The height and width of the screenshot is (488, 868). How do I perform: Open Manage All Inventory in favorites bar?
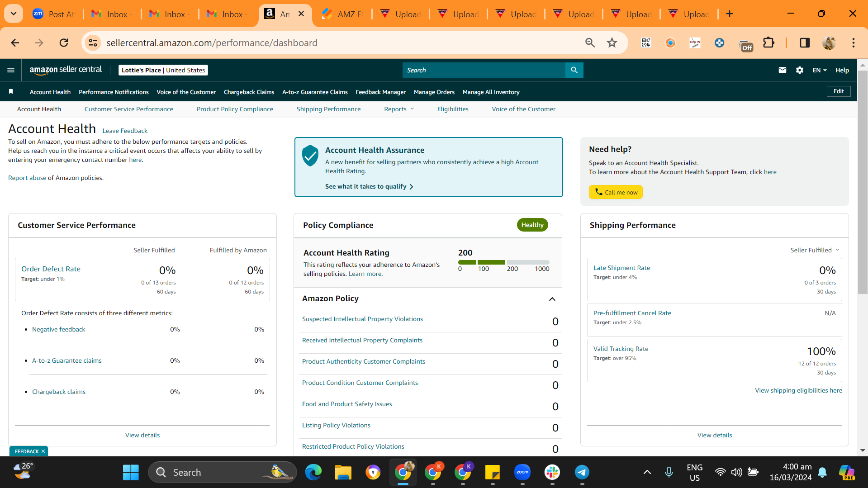pos(491,92)
